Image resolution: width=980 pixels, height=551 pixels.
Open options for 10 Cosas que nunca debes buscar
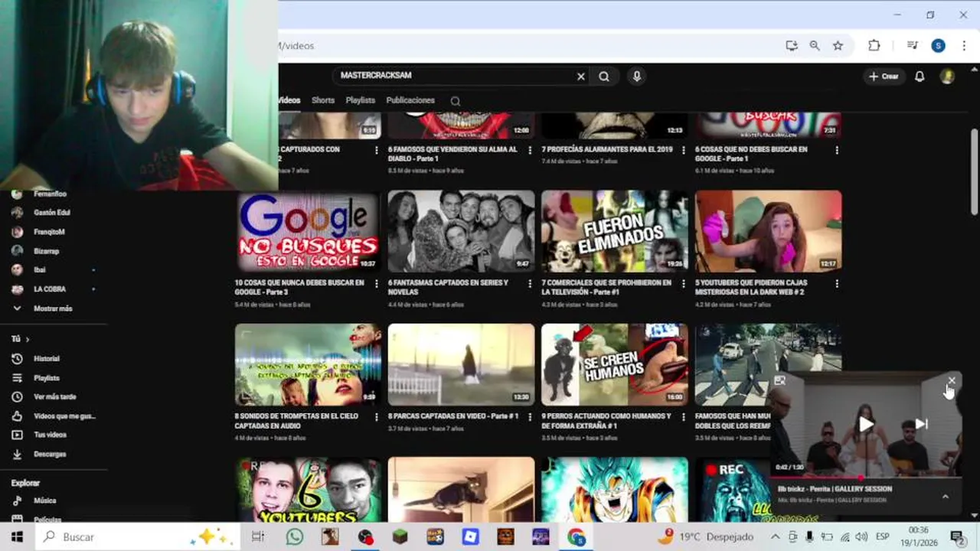point(376,284)
